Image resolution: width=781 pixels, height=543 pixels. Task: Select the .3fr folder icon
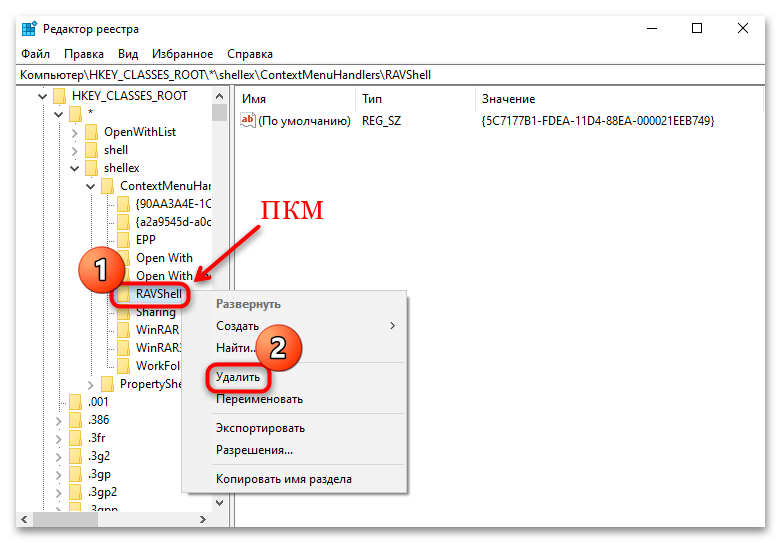[x=75, y=438]
